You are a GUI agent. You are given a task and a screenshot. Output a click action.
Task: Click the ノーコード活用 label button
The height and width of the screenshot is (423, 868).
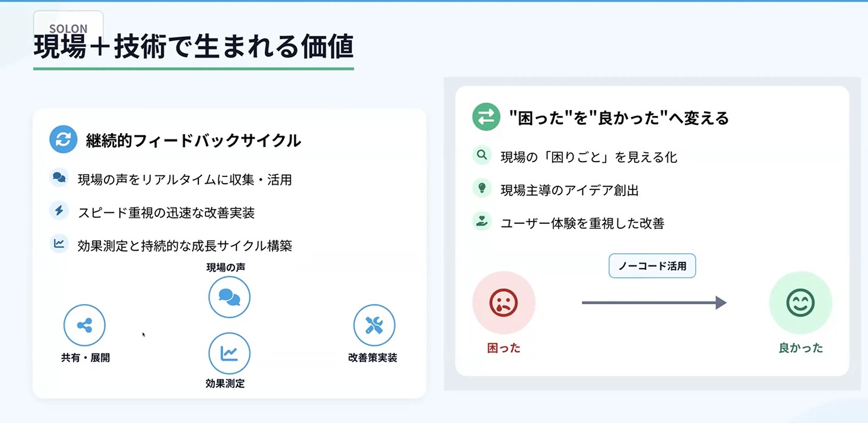click(652, 266)
